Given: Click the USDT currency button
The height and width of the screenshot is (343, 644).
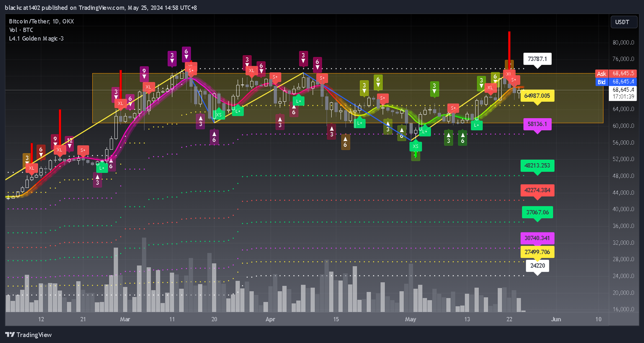Looking at the screenshot, I should pyautogui.click(x=624, y=22).
